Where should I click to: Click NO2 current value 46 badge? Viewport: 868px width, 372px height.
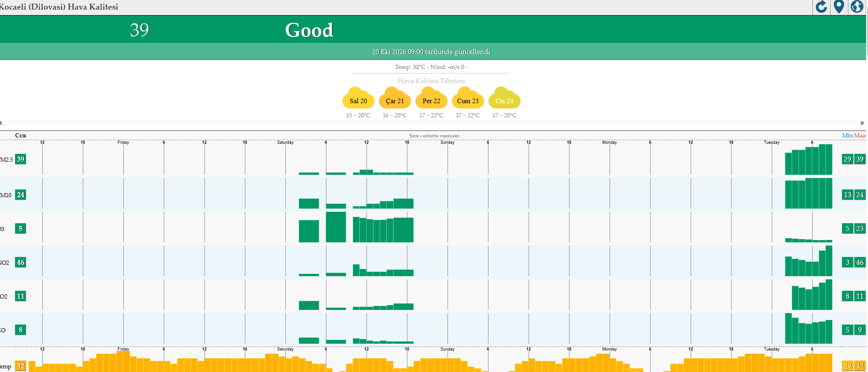pyautogui.click(x=21, y=262)
